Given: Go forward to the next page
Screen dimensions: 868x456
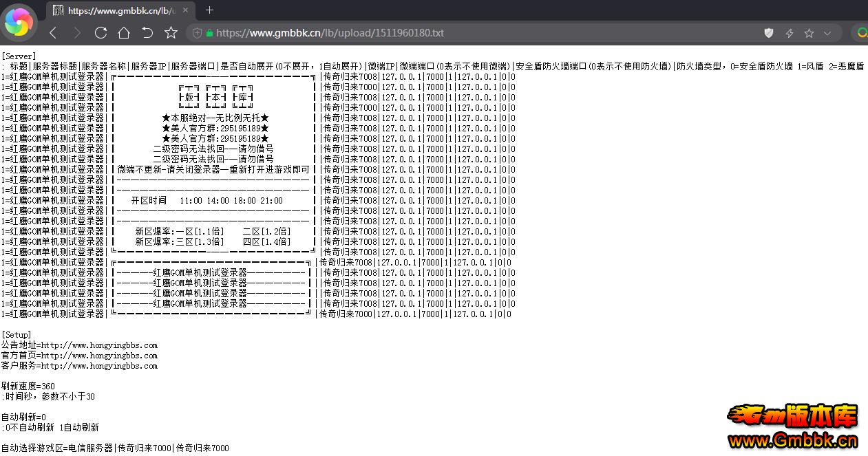Looking at the screenshot, I should click(x=77, y=33).
